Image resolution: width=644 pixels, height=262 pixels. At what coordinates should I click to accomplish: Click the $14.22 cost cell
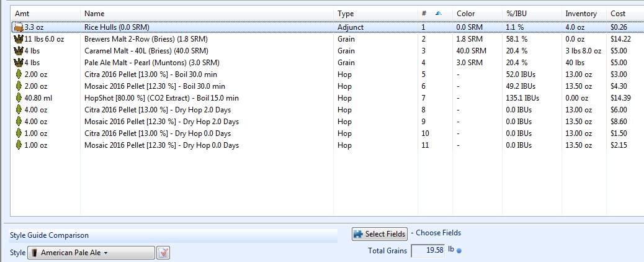point(619,39)
